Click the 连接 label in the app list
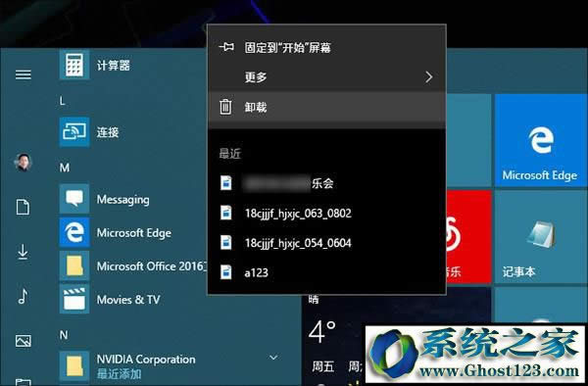The image size is (588, 386). click(108, 132)
